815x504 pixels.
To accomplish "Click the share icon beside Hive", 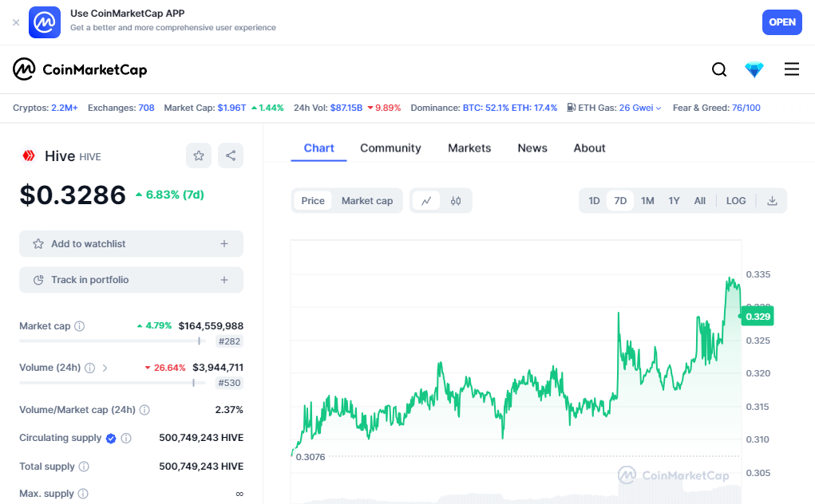I will (231, 156).
